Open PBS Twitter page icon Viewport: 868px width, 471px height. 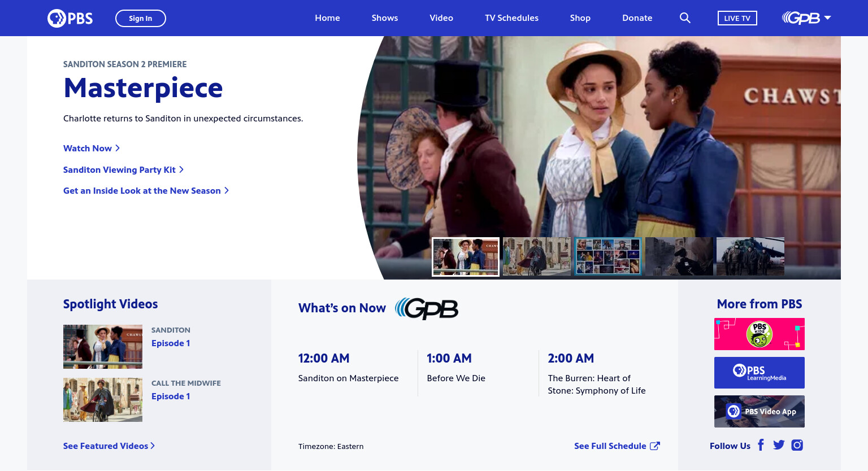tap(779, 445)
